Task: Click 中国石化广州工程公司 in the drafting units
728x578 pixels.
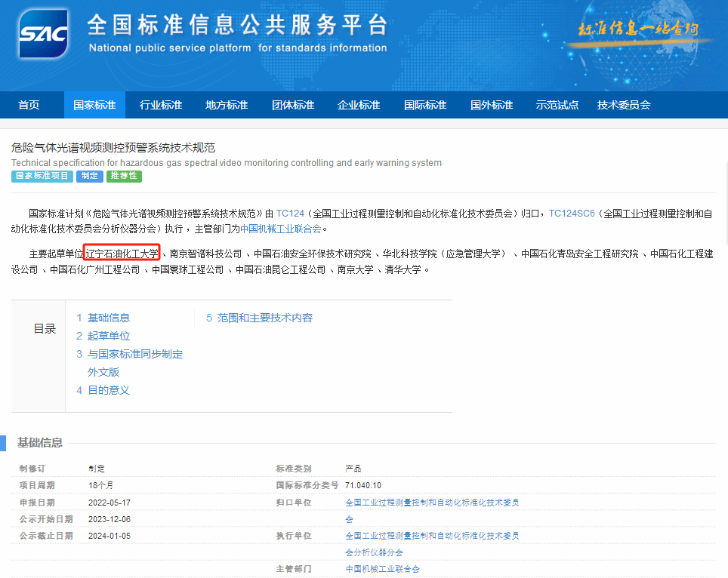Action: click(x=94, y=269)
